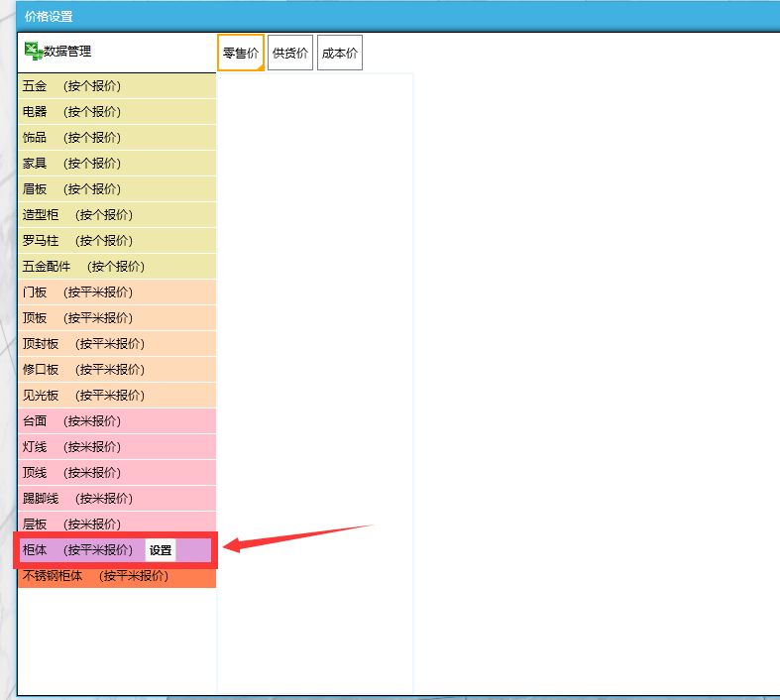The image size is (780, 700).
Task: Switch to the 供货价 tab
Action: [290, 53]
